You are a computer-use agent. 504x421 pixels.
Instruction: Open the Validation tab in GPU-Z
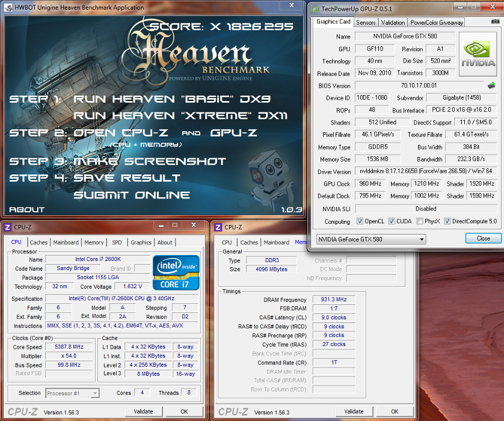tap(393, 22)
